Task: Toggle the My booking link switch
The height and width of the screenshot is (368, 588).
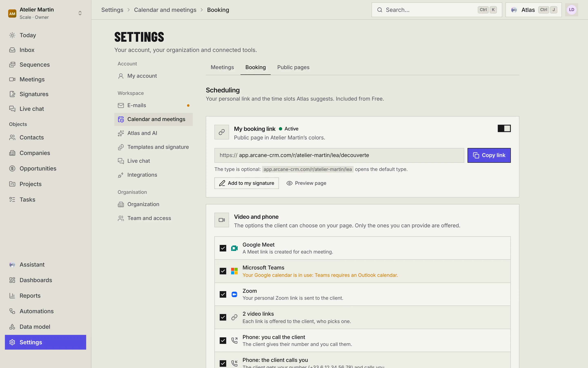Action: pyautogui.click(x=504, y=128)
